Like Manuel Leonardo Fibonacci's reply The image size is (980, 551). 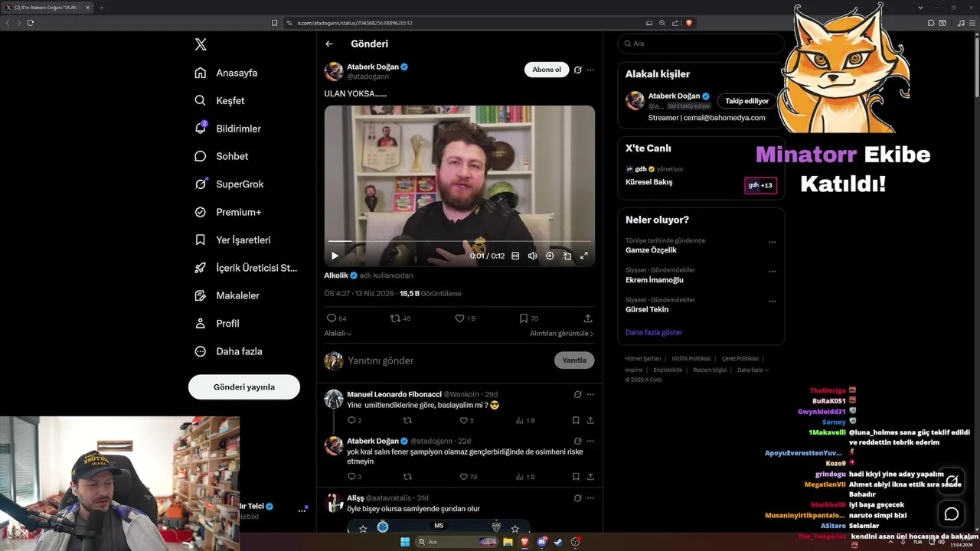(463, 420)
